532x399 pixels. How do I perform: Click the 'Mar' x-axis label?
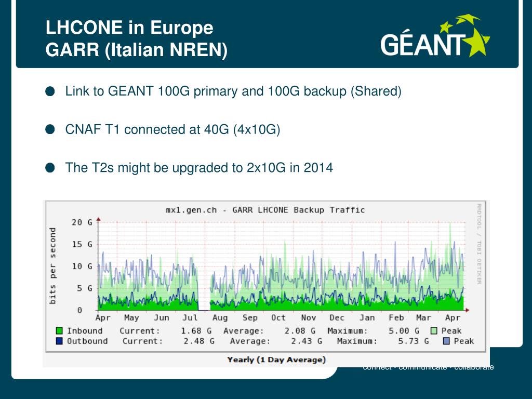pyautogui.click(x=423, y=317)
